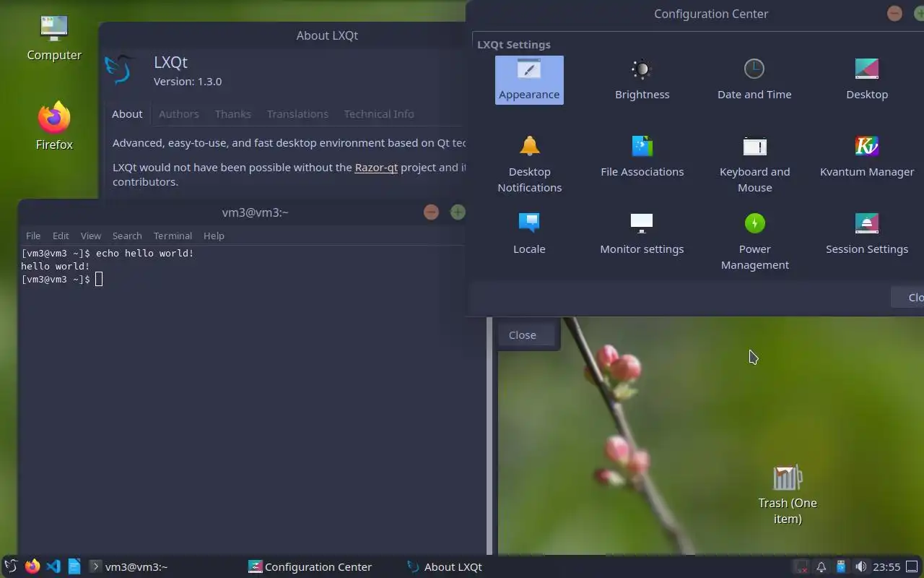Open Appearance settings in Configuration Center

click(x=529, y=80)
